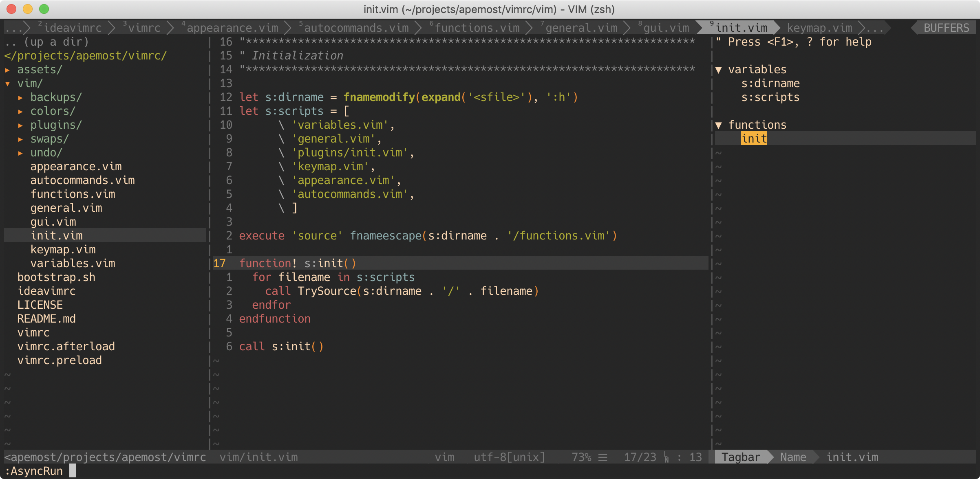Expand the assets/ folder arrow
This screenshot has height=479, width=980.
pyautogui.click(x=7, y=70)
